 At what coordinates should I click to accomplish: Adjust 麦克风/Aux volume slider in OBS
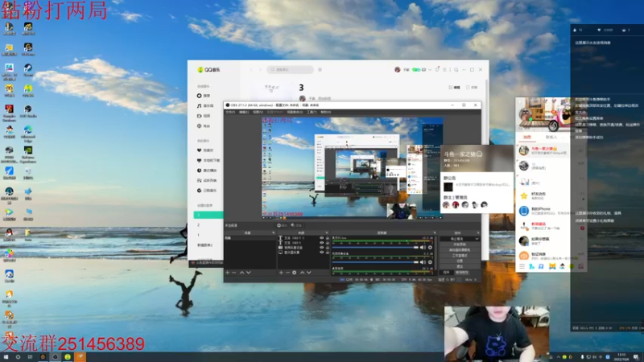click(x=375, y=247)
